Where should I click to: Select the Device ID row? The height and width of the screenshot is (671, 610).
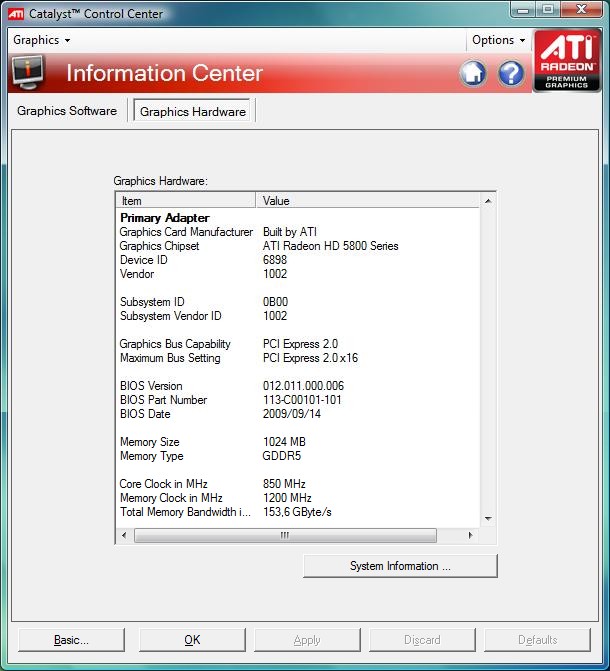tap(298, 260)
